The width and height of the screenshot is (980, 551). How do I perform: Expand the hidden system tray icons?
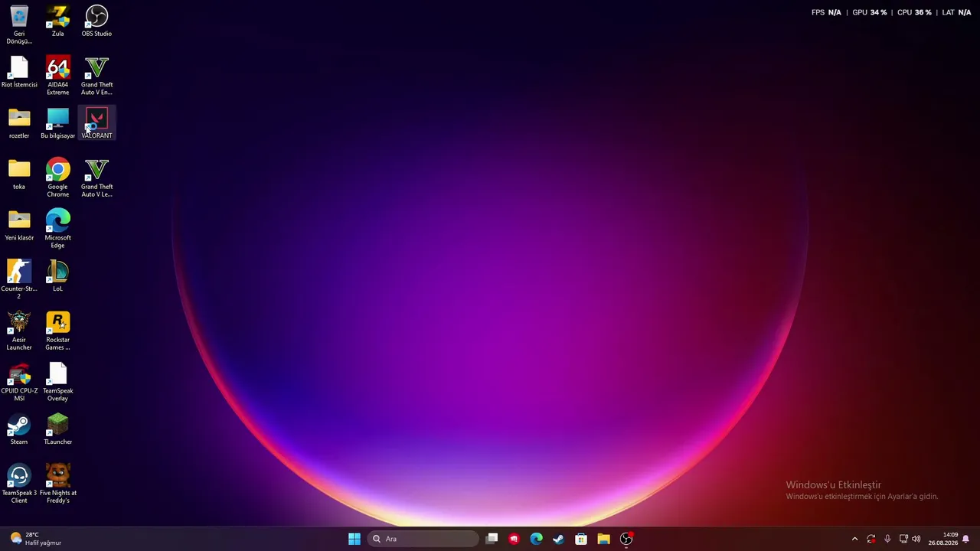(854, 539)
